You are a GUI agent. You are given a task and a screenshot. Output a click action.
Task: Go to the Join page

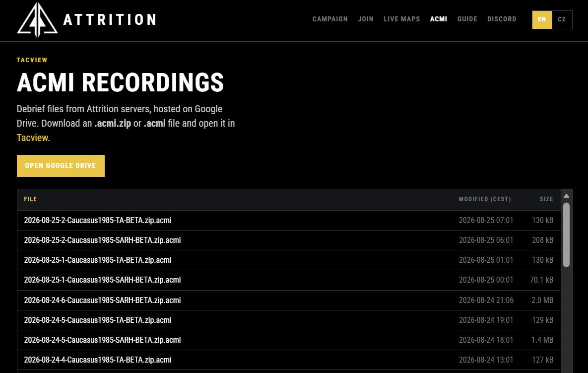pos(366,19)
